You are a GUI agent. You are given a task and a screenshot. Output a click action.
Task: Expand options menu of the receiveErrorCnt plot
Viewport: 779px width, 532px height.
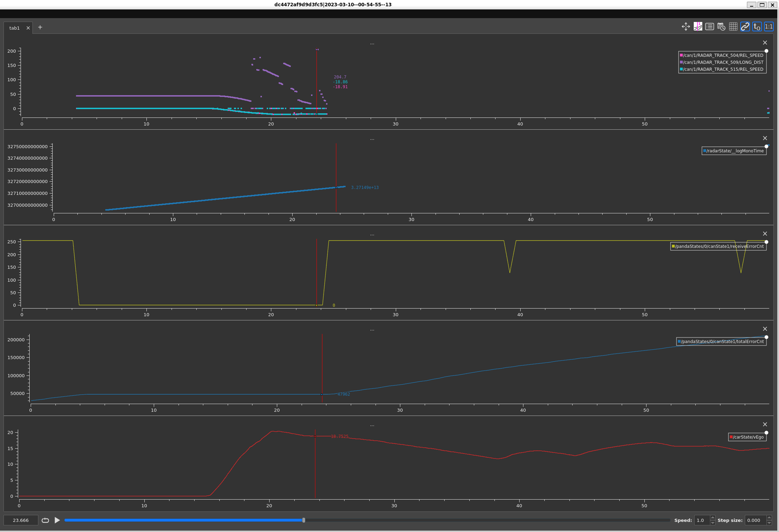(x=372, y=234)
